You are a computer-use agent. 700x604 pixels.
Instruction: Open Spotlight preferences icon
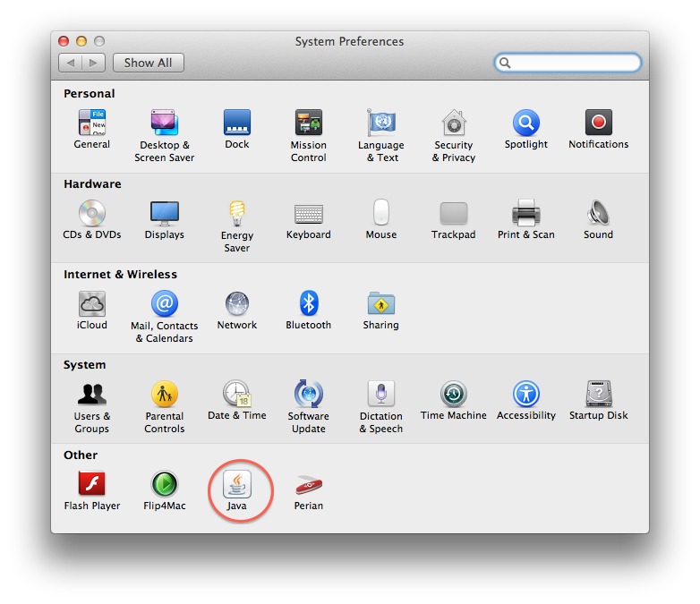[525, 123]
